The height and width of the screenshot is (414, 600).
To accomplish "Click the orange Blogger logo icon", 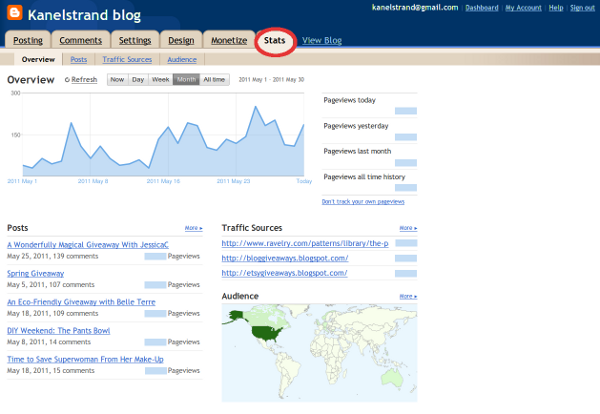I will [x=15, y=13].
